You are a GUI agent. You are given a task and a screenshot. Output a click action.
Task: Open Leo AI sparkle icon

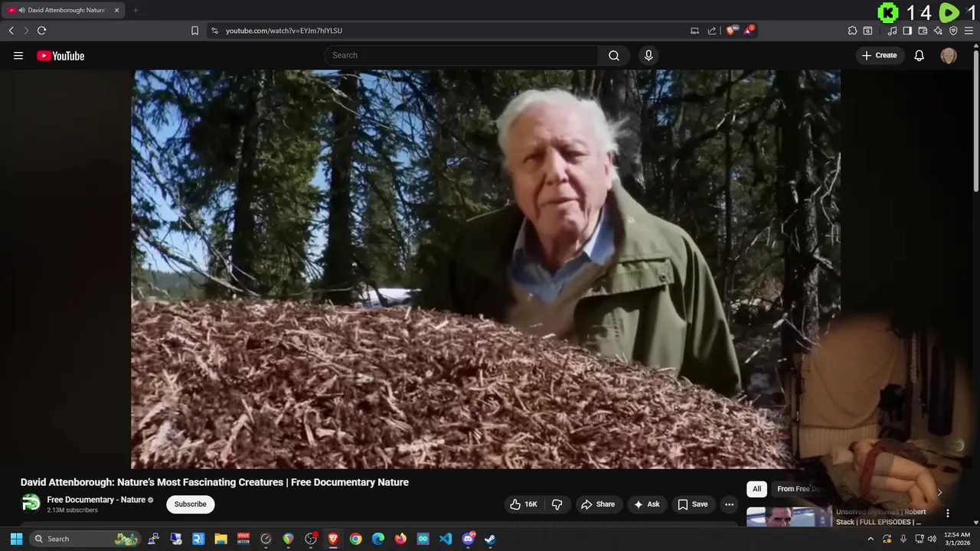[938, 31]
